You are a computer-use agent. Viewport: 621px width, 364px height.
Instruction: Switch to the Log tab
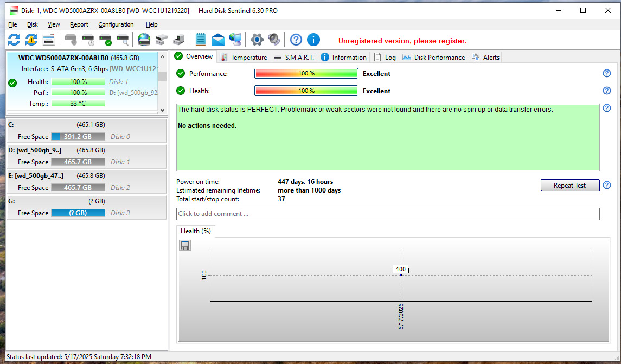click(x=385, y=57)
